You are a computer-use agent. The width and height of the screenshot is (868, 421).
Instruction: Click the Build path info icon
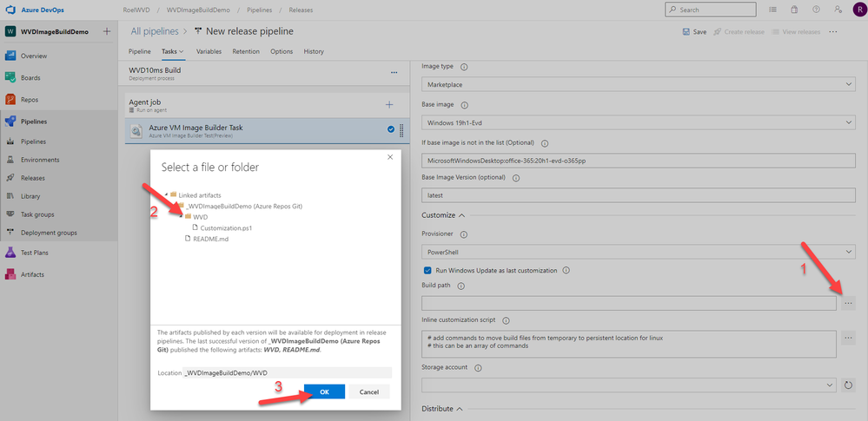(x=461, y=286)
